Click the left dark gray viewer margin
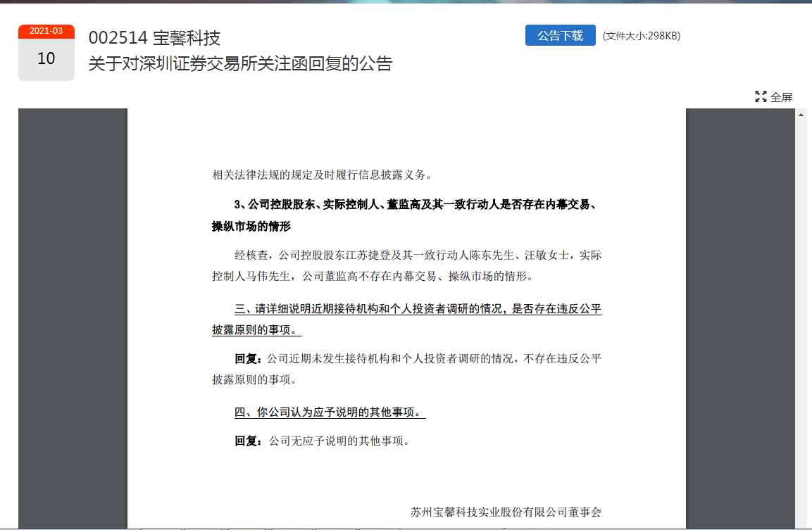812x530 pixels. (72, 317)
